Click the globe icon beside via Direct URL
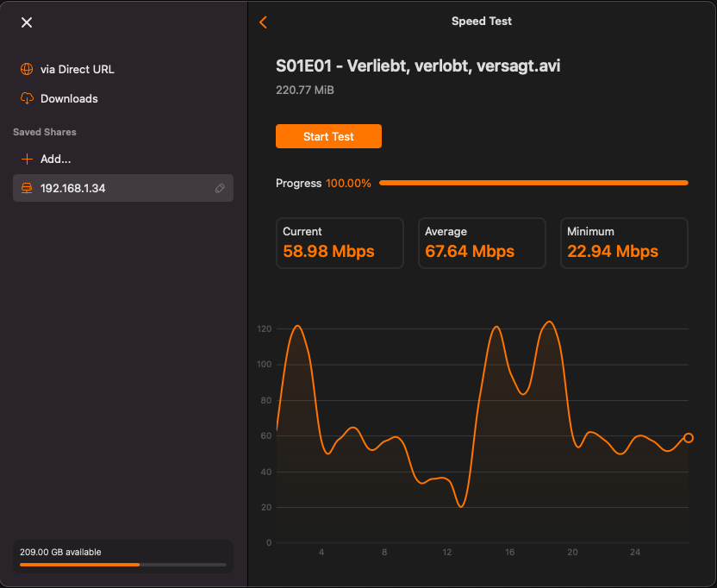717x588 pixels. point(27,69)
